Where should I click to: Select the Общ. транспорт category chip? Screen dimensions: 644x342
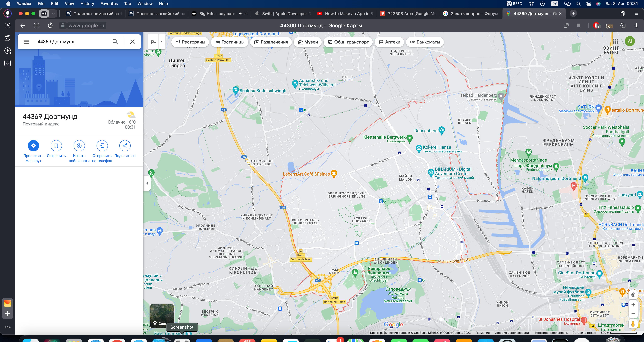pos(348,42)
